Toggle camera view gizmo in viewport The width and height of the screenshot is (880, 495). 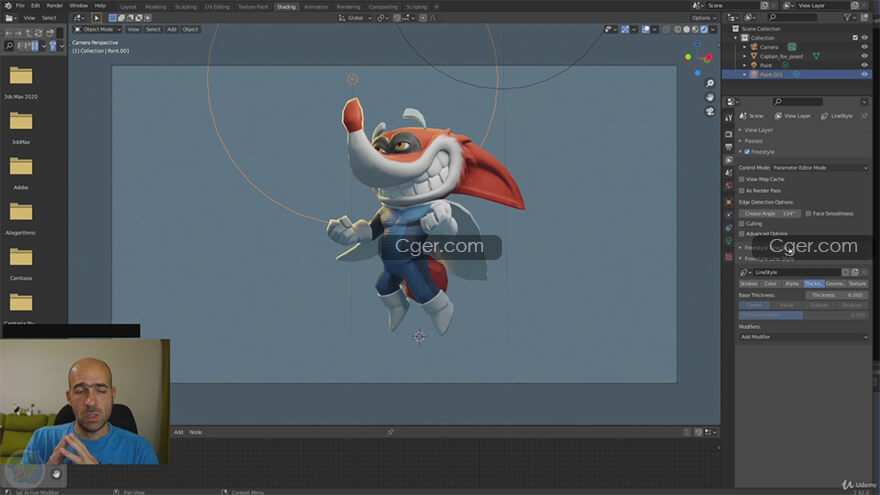click(710, 111)
